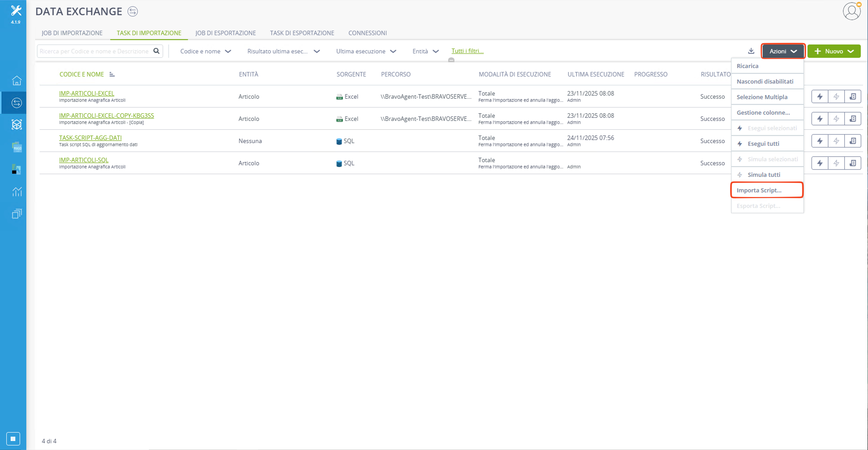The image size is (868, 450).
Task: Open Tutti i filtri... link
Action: 467,51
